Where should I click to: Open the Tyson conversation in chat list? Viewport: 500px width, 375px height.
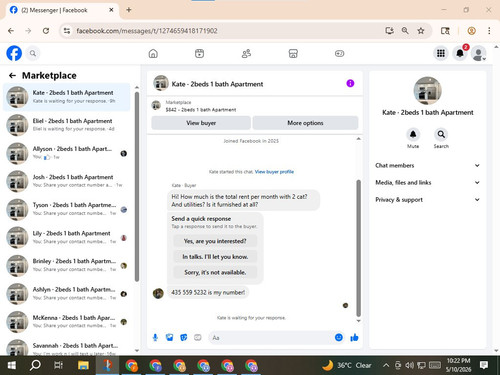click(x=67, y=209)
